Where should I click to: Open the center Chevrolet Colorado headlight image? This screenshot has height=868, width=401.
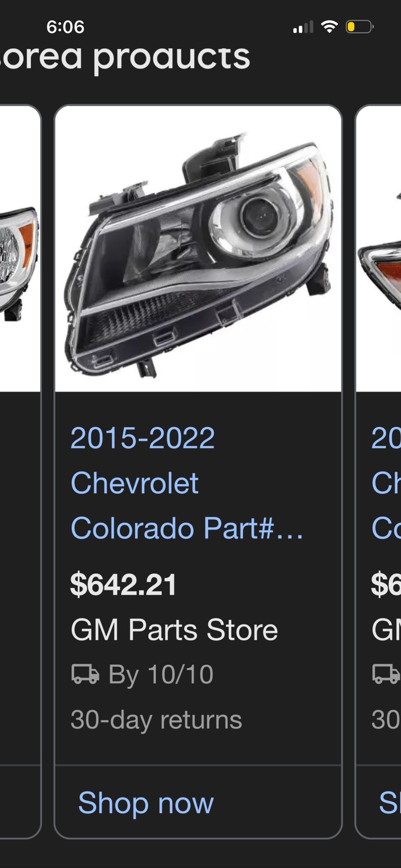click(x=198, y=249)
